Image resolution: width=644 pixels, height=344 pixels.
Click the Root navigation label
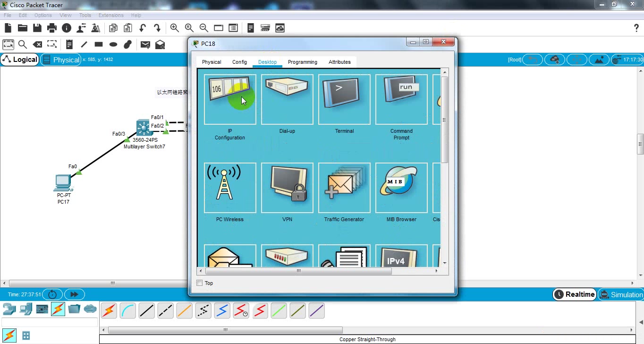tap(515, 60)
